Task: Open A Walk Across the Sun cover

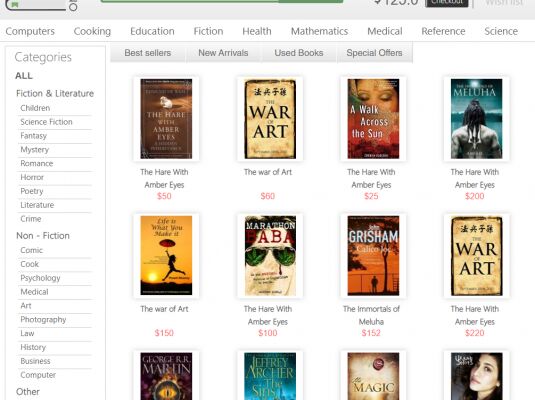Action: [373, 119]
